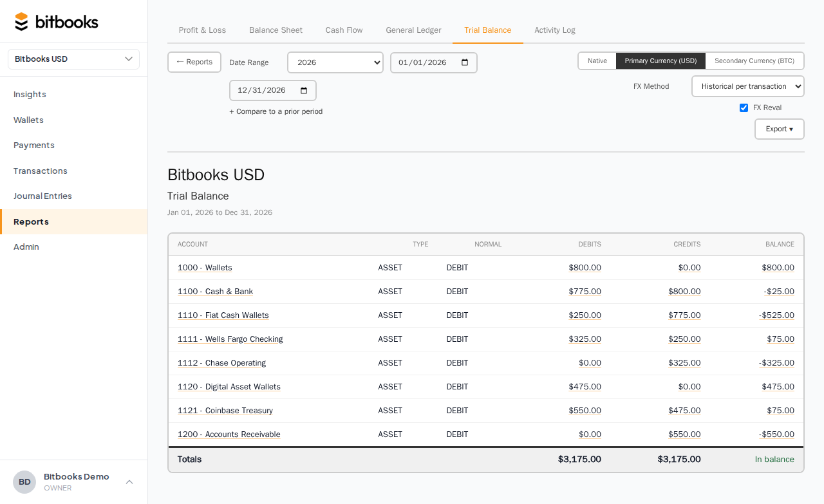The height and width of the screenshot is (504, 824).
Task: Click the $3,175.00 total debits value
Action: 579,460
